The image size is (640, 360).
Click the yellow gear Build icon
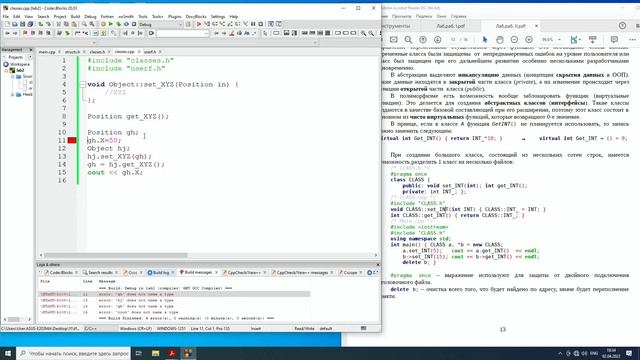click(103, 24)
